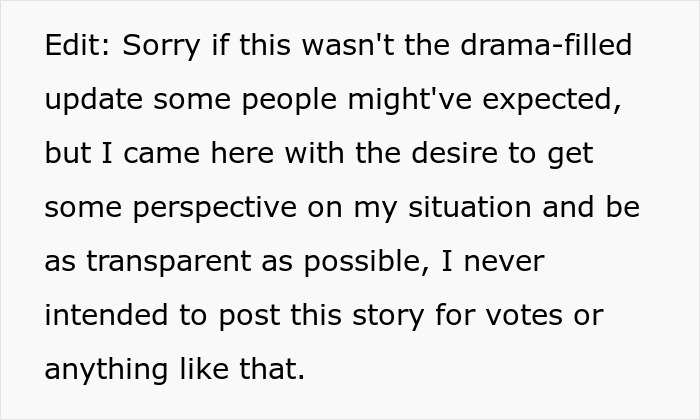Click the word 'expected,' in the second line

pos(552,100)
